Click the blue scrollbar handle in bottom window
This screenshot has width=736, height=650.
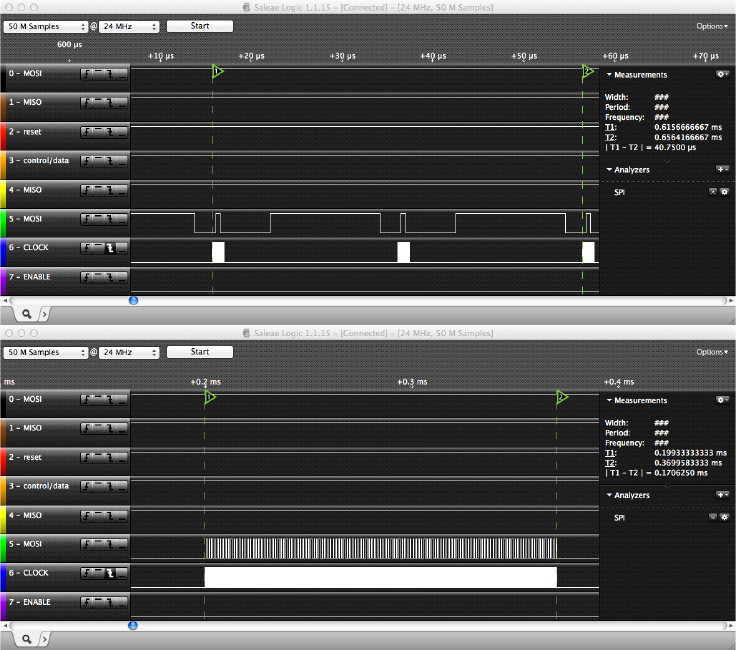(133, 626)
